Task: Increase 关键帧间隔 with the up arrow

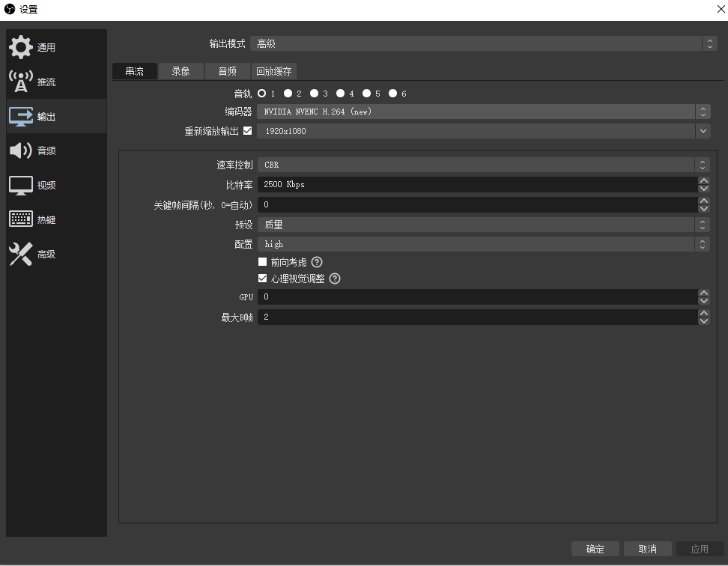Action: (x=704, y=201)
